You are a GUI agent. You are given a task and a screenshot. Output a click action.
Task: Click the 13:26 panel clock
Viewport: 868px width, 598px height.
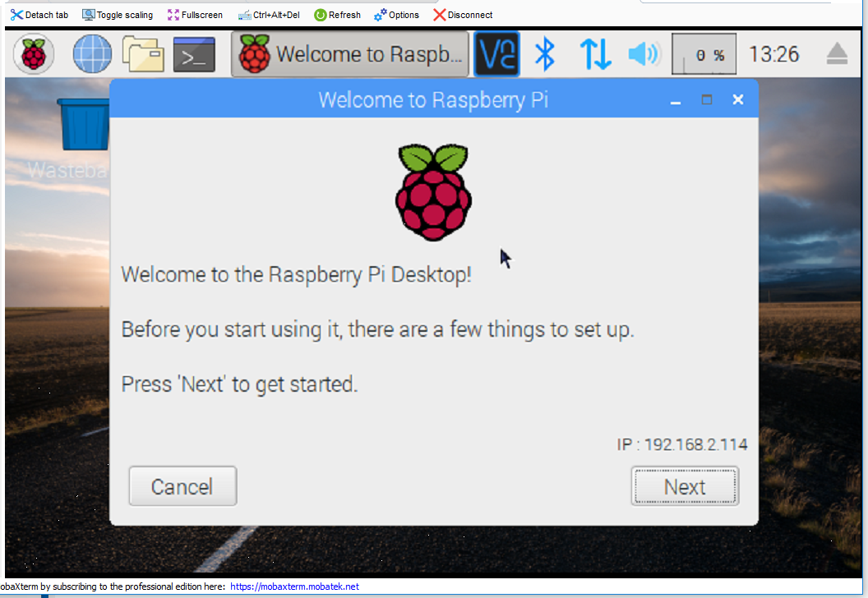(x=774, y=55)
